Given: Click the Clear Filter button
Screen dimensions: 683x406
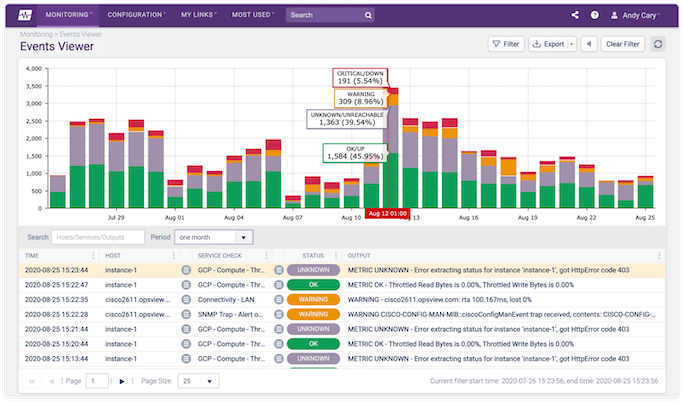Looking at the screenshot, I should click(622, 44).
